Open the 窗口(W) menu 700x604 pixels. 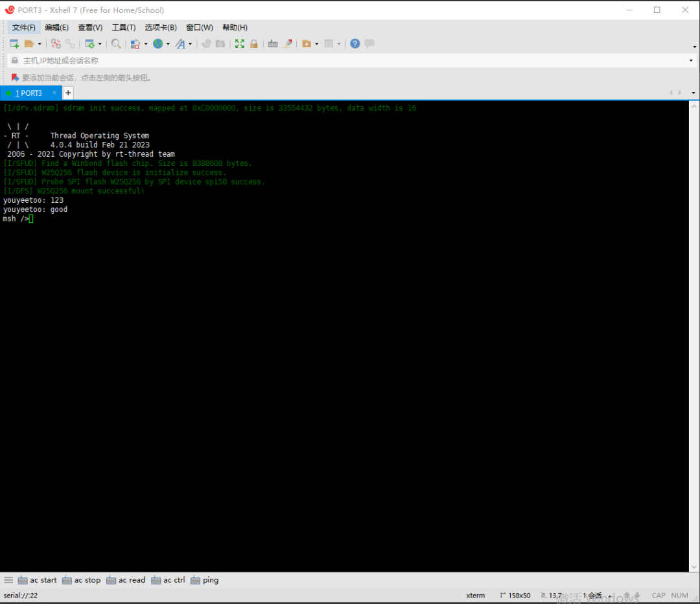tap(200, 28)
